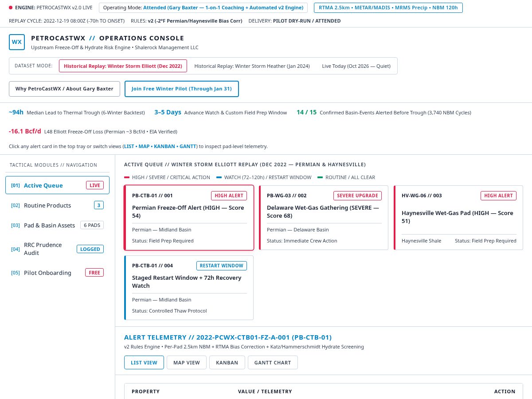Click the VALUE / TELEMETRY column header
This screenshot has height=399, width=532.
pos(265,391)
